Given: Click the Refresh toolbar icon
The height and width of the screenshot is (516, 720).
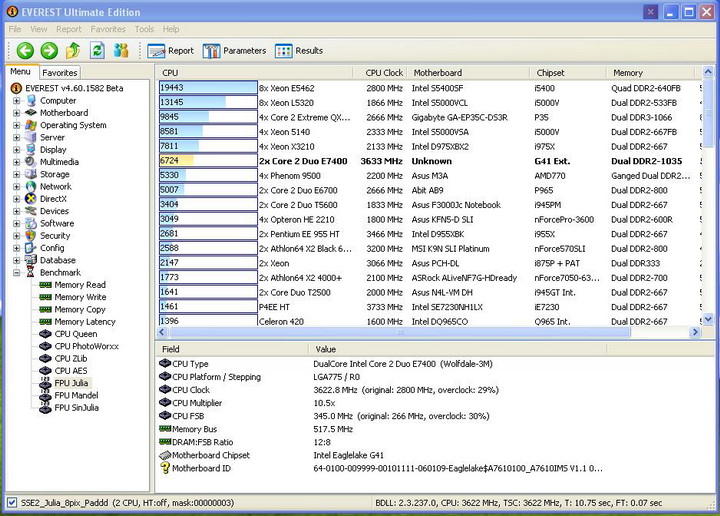Looking at the screenshot, I should [97, 50].
